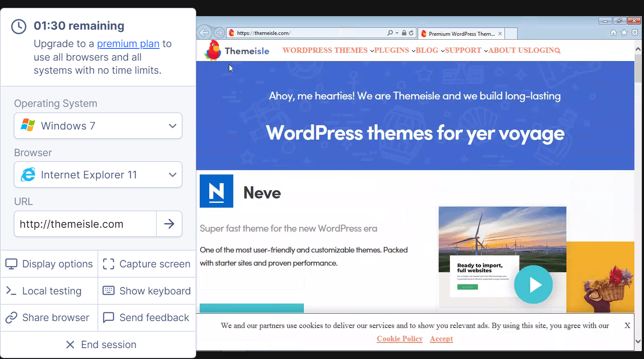Click the page scrollbar up arrow
The width and height of the screenshot is (644, 359).
pos(638,49)
